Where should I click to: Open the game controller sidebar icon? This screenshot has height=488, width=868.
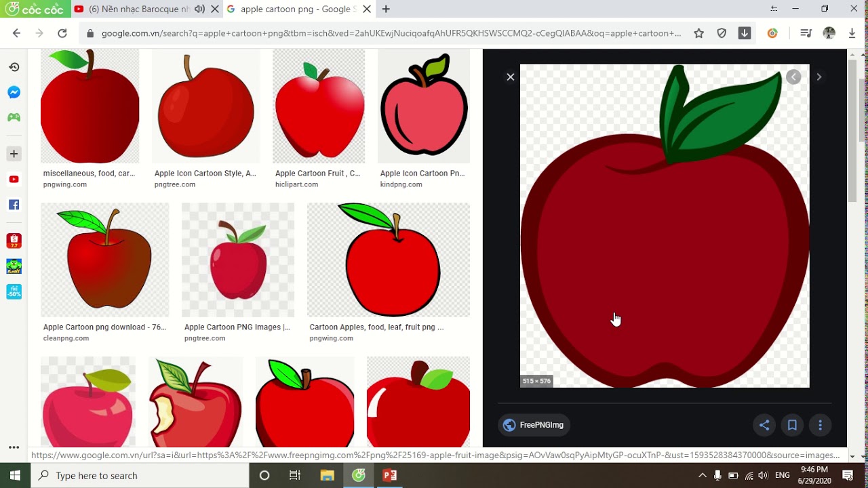14,117
